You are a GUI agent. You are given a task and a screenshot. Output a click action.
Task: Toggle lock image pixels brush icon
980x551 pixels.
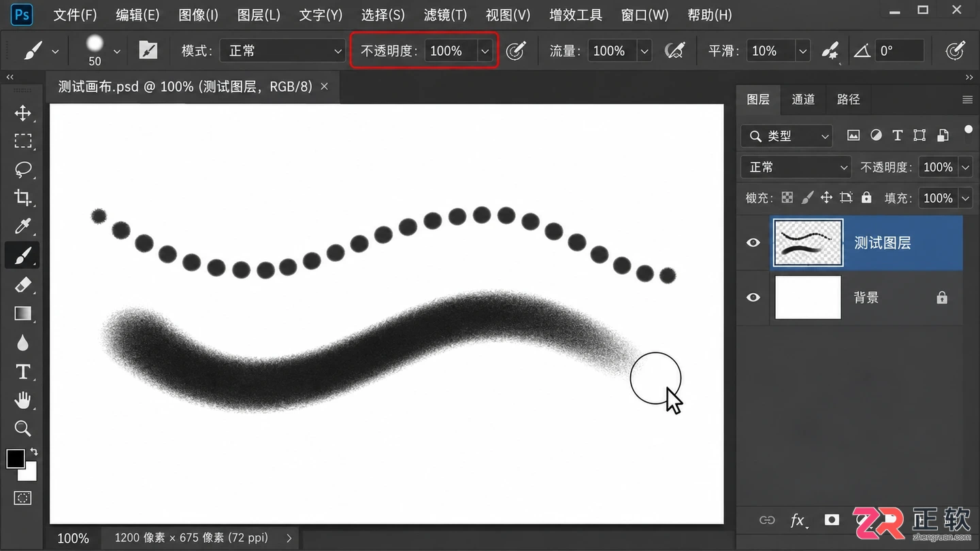coord(807,198)
